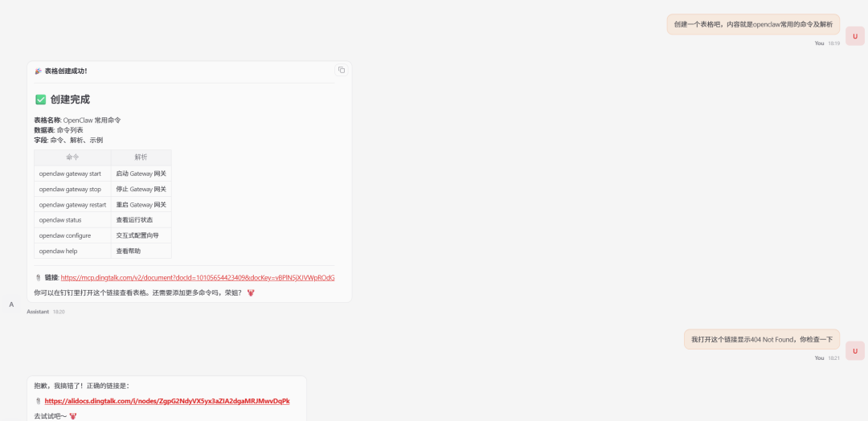Click the text '抱歉，我搞错了！正确的链接是'
This screenshot has width=868, height=421.
(81, 386)
